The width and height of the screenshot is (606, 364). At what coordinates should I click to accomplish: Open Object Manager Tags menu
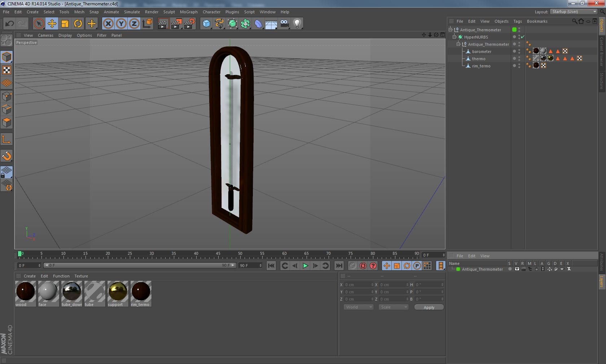tap(518, 21)
